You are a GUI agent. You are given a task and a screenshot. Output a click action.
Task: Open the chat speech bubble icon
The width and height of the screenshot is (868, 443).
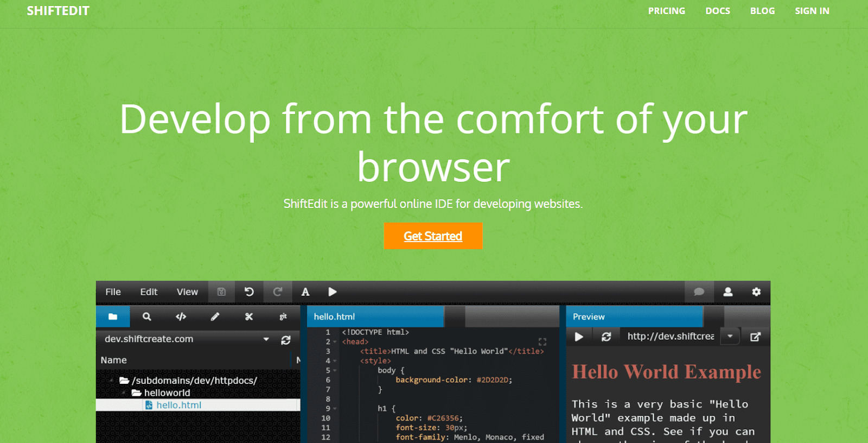pyautogui.click(x=699, y=292)
